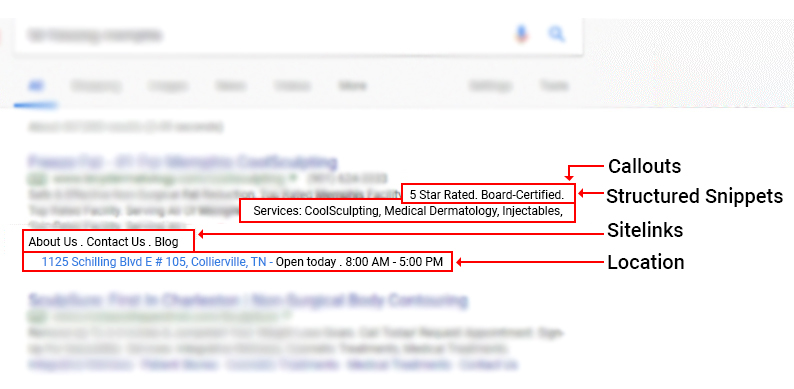The height and width of the screenshot is (389, 794).
Task: Click the '5 Star Rated. Board-Certified.' callout text
Action: click(487, 194)
